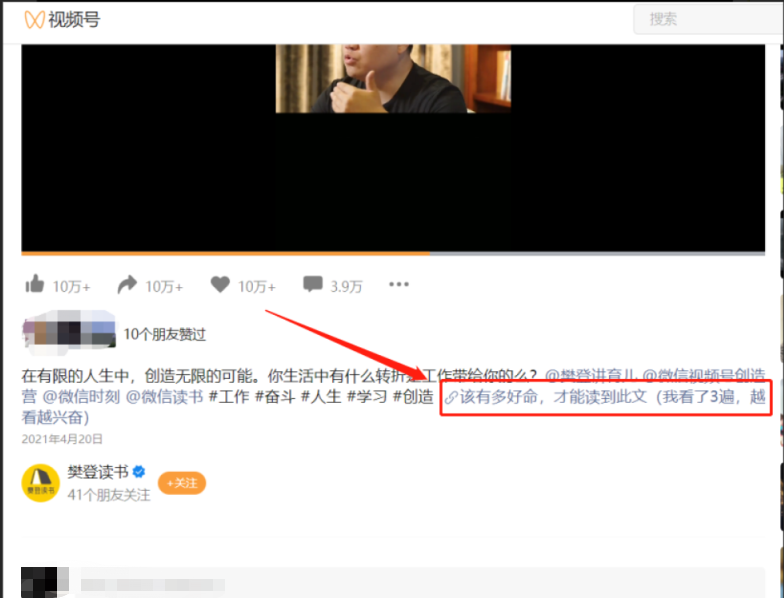Click the blue verified badge
Viewport: 784px width, 598px height.
pyautogui.click(x=139, y=471)
